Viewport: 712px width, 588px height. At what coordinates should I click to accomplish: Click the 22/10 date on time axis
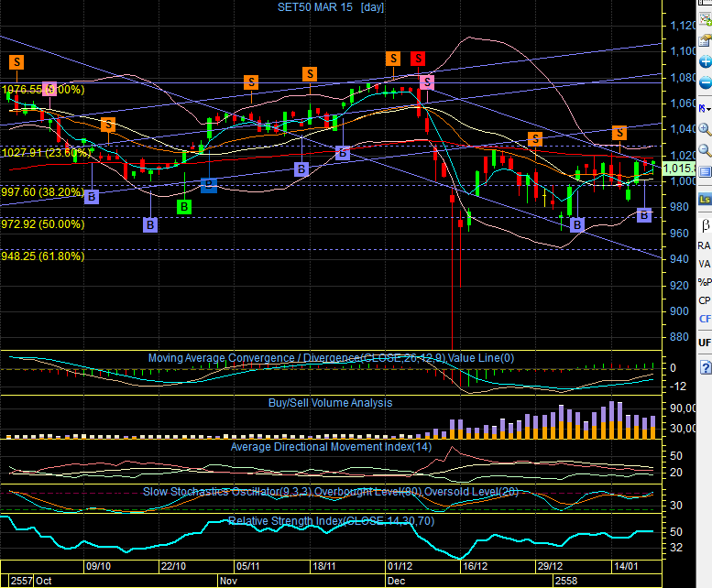[173, 566]
